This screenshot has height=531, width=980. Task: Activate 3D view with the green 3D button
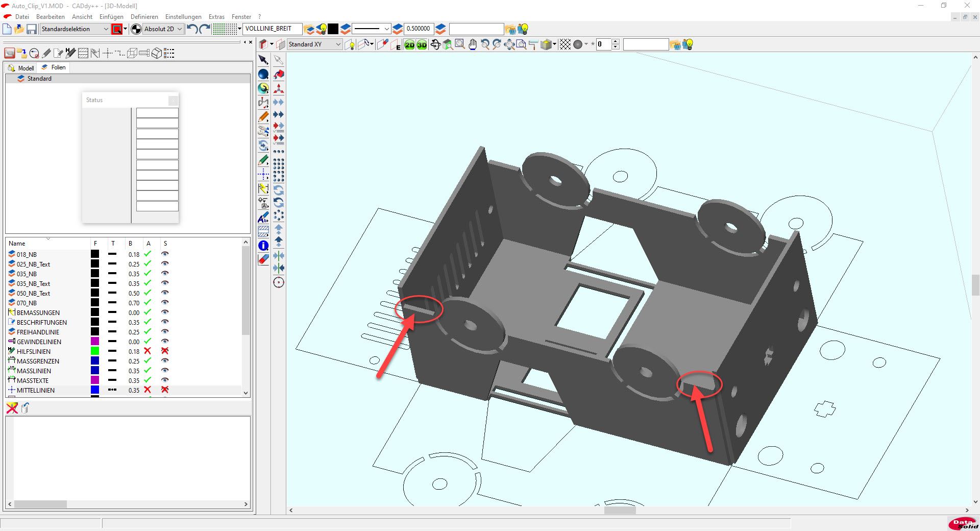(422, 45)
